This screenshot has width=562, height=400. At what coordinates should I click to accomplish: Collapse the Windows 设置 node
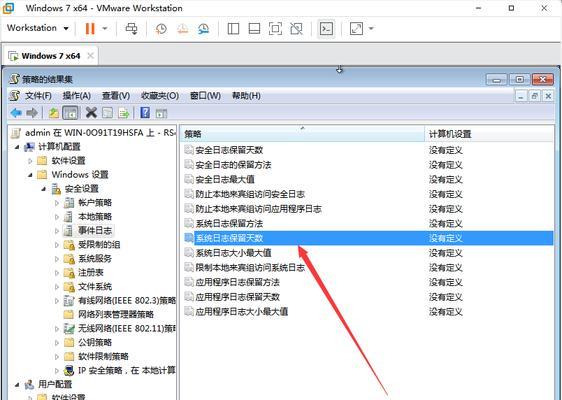tap(30, 175)
